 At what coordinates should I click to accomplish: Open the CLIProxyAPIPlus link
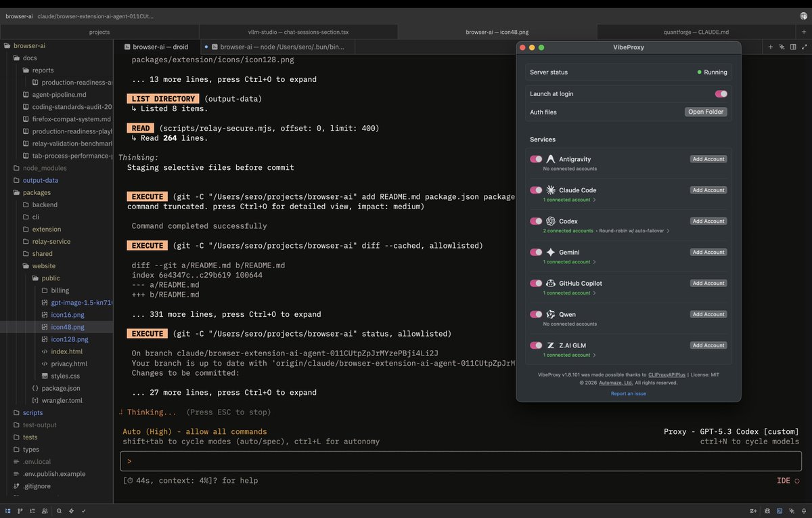click(667, 374)
